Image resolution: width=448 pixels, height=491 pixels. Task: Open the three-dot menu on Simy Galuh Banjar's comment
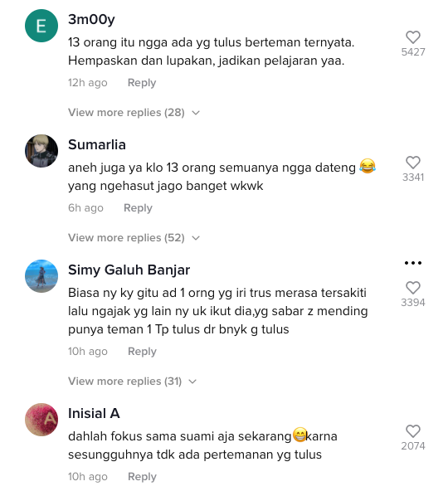tap(413, 263)
